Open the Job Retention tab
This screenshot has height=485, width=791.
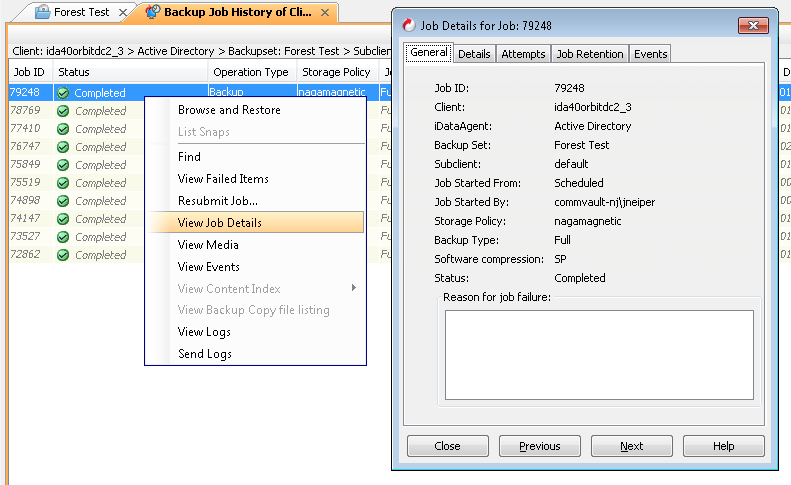click(x=590, y=54)
